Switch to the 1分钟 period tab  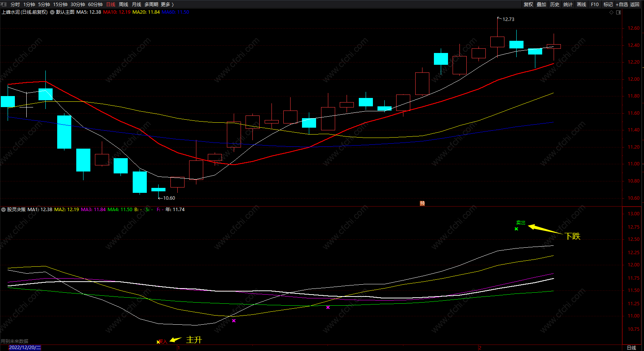tap(29, 5)
